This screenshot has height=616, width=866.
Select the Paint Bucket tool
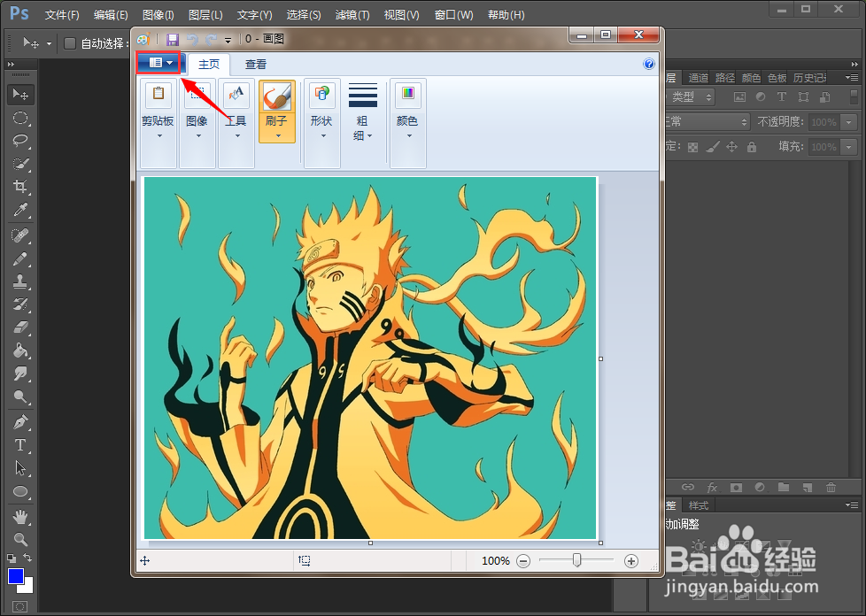(20, 350)
